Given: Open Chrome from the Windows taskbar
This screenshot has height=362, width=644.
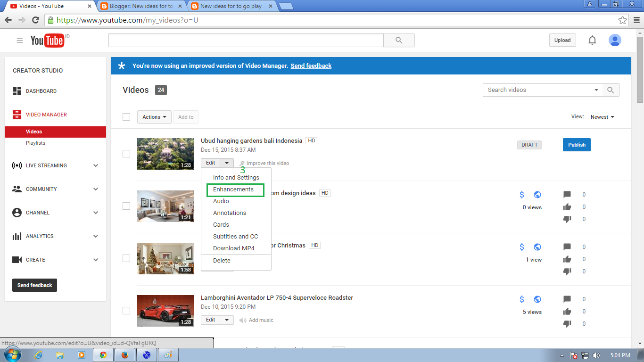Looking at the screenshot, I should (103, 355).
